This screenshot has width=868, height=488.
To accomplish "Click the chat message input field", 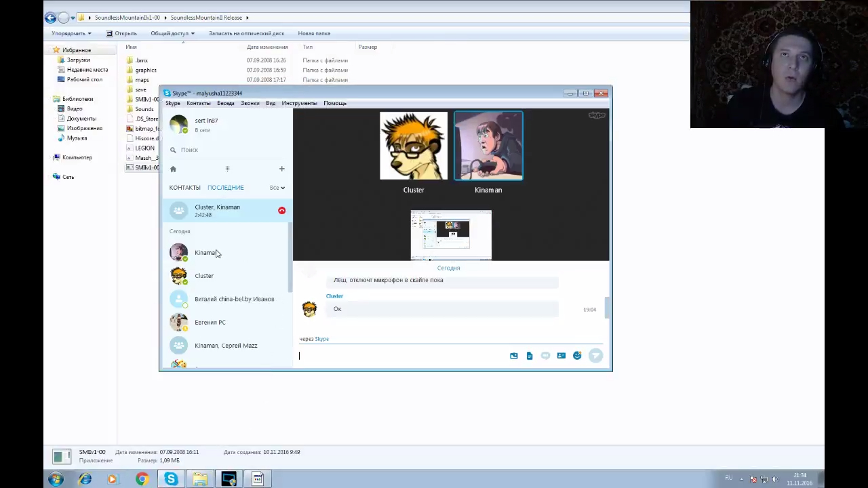I will (x=402, y=356).
